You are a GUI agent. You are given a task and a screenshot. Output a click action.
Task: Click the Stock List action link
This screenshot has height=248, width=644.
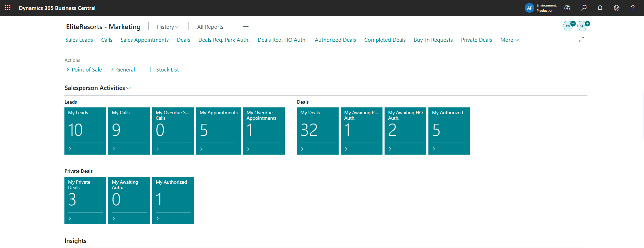click(168, 69)
